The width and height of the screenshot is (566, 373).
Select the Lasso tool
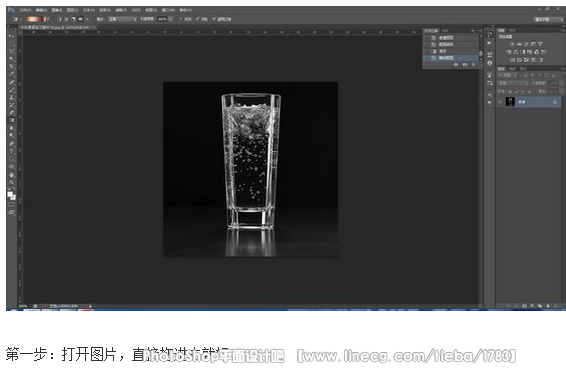click(x=11, y=51)
